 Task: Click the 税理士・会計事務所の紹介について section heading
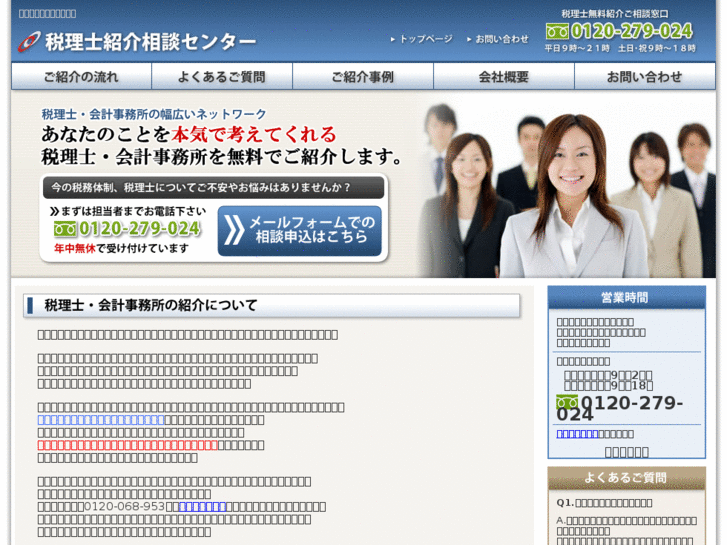tap(272, 305)
